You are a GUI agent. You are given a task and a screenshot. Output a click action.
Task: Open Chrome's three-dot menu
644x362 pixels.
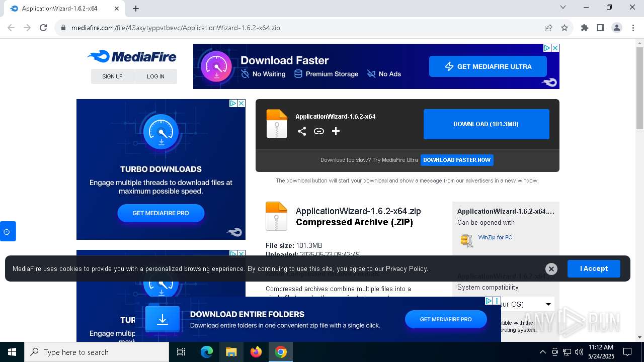pos(633,28)
